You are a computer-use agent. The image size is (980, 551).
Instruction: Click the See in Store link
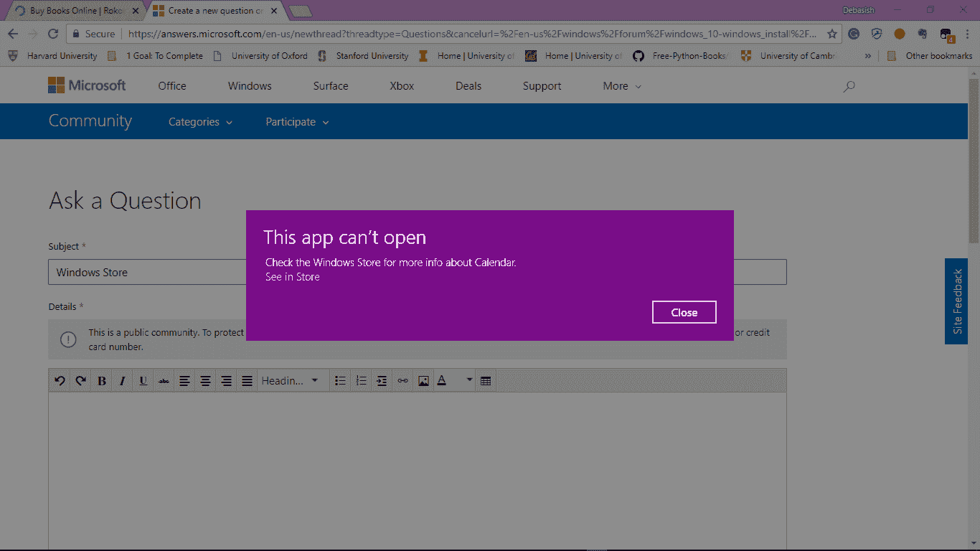pyautogui.click(x=292, y=277)
